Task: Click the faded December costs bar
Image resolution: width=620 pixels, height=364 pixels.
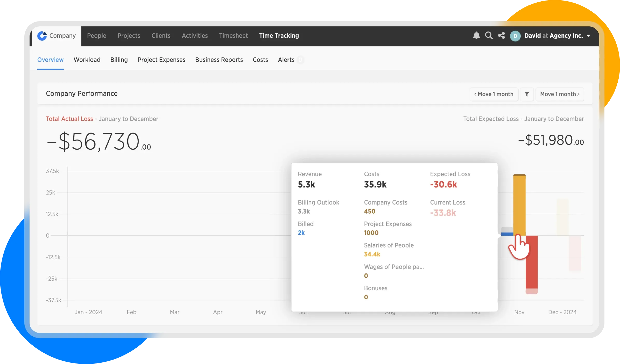Action: [562, 217]
